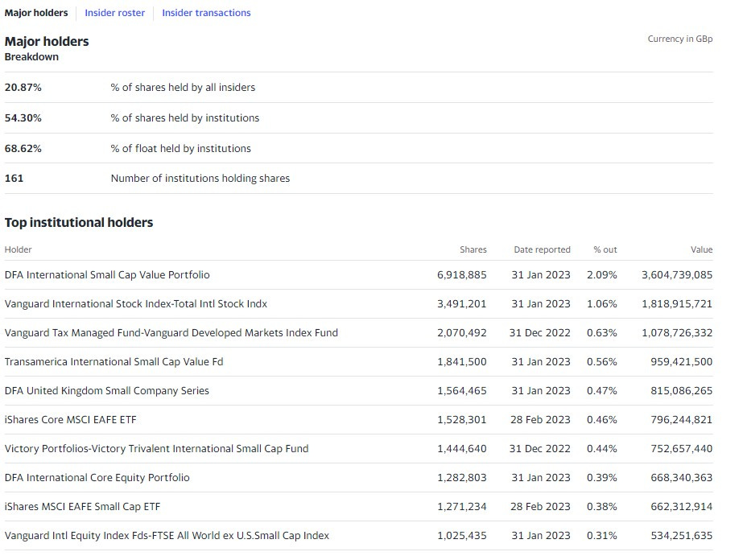Click the 0.31% out value
743x560 pixels.
pyautogui.click(x=602, y=535)
